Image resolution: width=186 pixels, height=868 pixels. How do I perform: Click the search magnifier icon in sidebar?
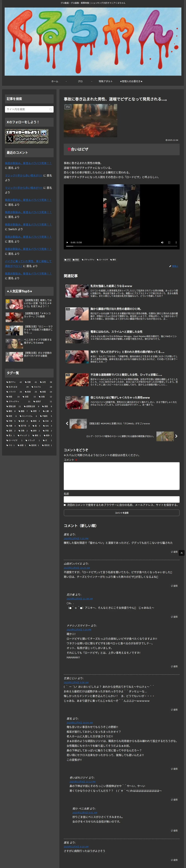click(51, 110)
